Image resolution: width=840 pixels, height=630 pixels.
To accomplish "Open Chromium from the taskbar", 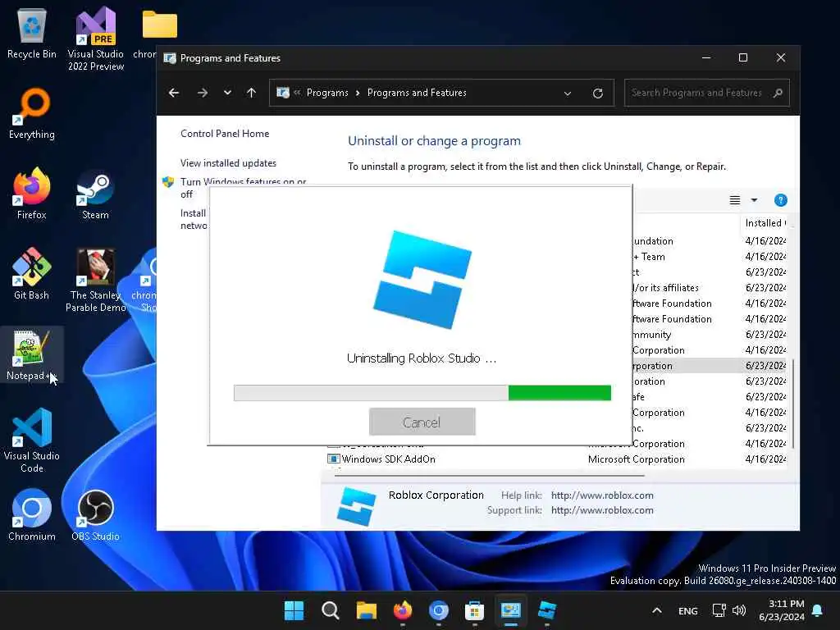I will click(x=439, y=610).
